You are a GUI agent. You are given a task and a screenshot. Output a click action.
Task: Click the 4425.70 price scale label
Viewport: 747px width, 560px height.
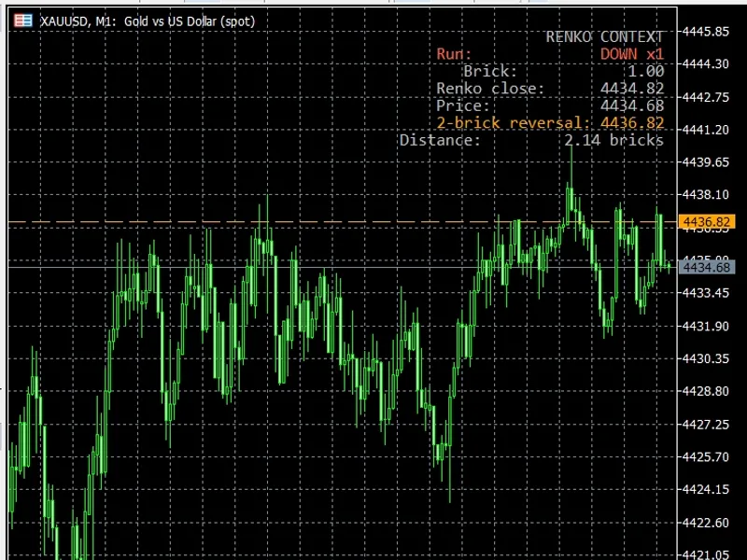[x=706, y=457]
